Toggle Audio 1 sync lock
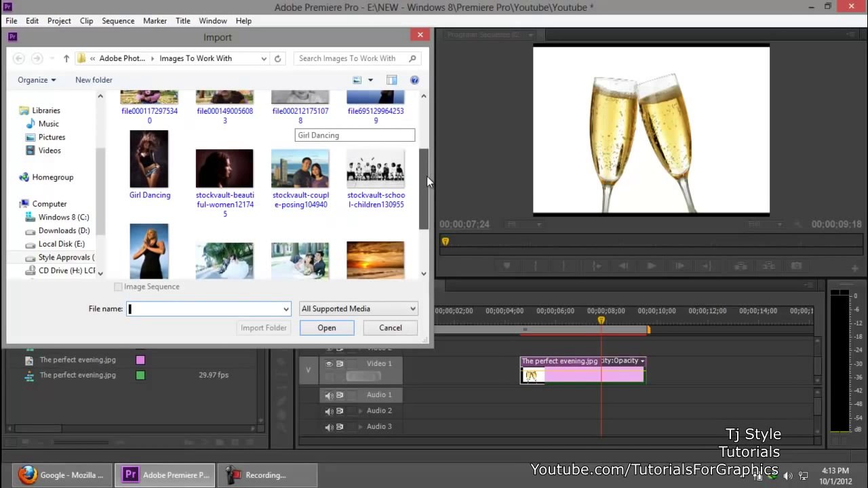Image resolution: width=868 pixels, height=488 pixels. click(340, 395)
